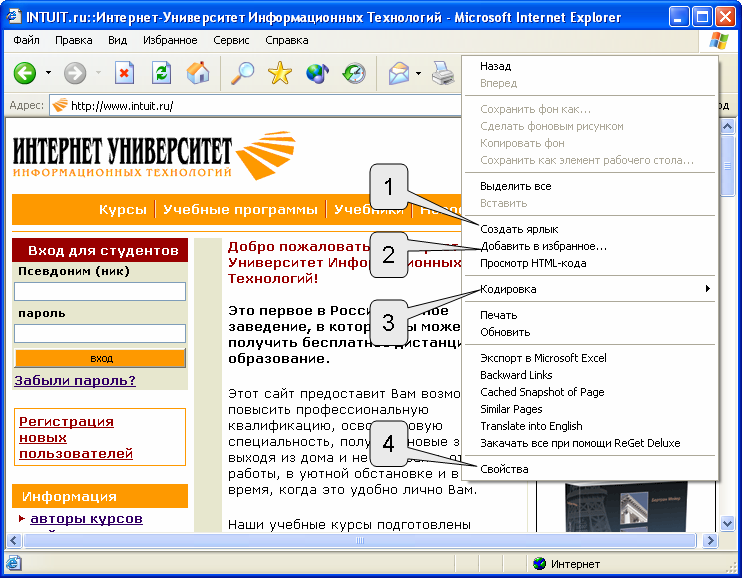Image resolution: width=742 pixels, height=578 pixels.
Task: Open the Курсы navigation tab
Action: coord(123,209)
